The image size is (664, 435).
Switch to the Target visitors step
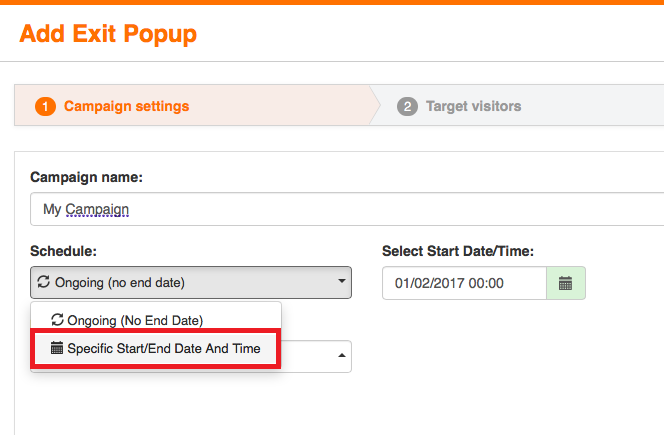tap(473, 106)
